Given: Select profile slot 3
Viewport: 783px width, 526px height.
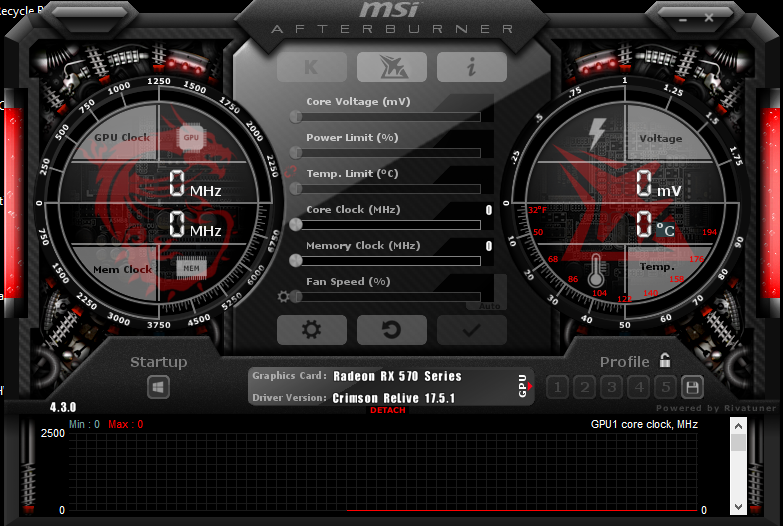Looking at the screenshot, I should click(612, 387).
